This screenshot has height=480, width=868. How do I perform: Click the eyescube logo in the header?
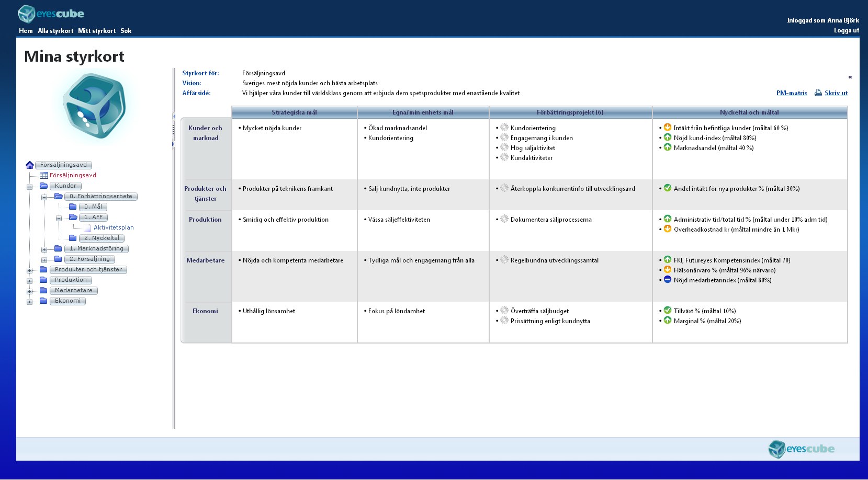pyautogui.click(x=51, y=14)
